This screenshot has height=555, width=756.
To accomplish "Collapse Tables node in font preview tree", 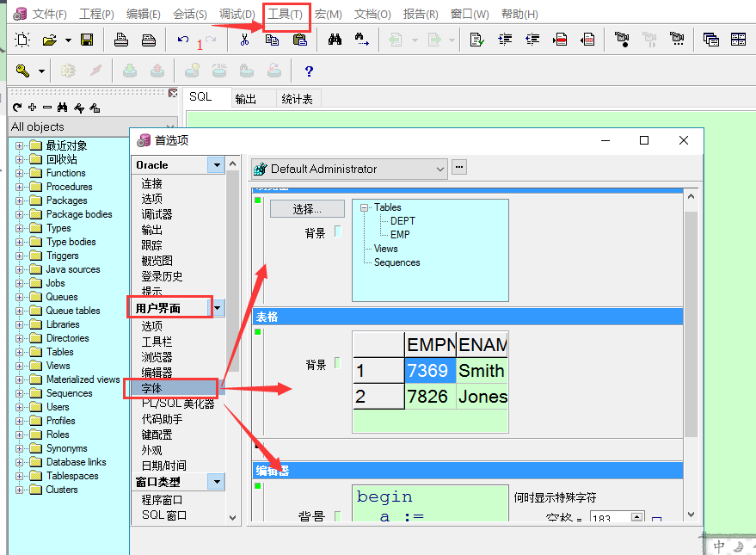I will pos(365,208).
